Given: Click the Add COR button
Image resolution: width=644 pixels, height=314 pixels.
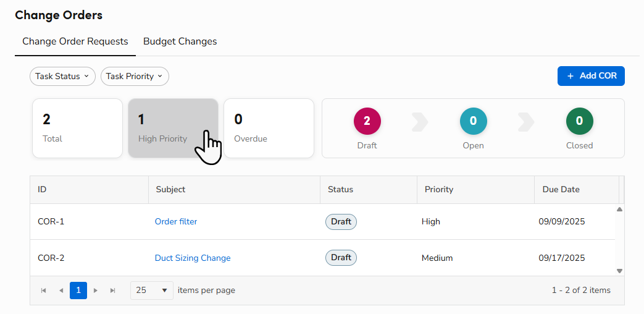Looking at the screenshot, I should point(591,76).
